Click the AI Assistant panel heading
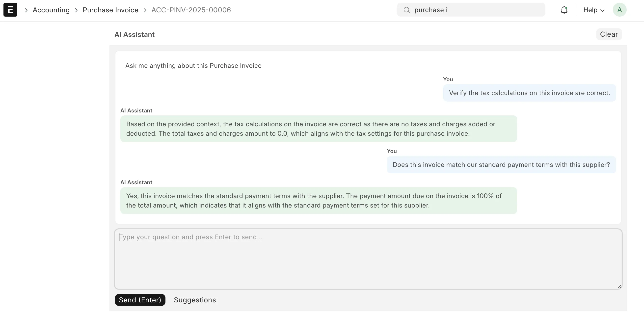 [134, 34]
